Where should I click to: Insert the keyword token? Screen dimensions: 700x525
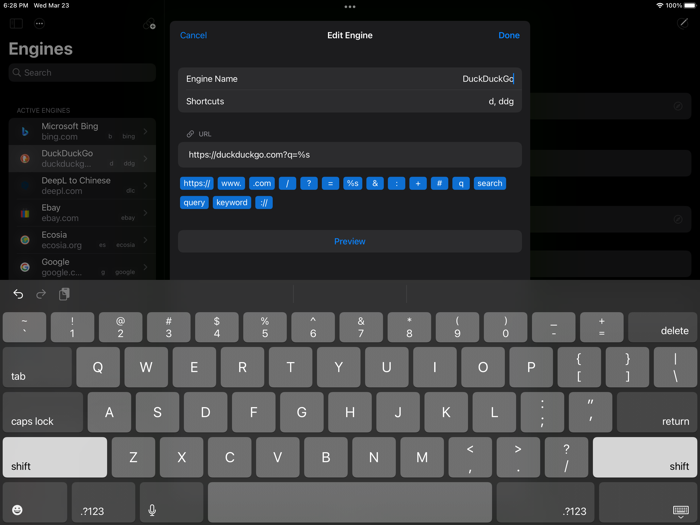[x=232, y=203]
